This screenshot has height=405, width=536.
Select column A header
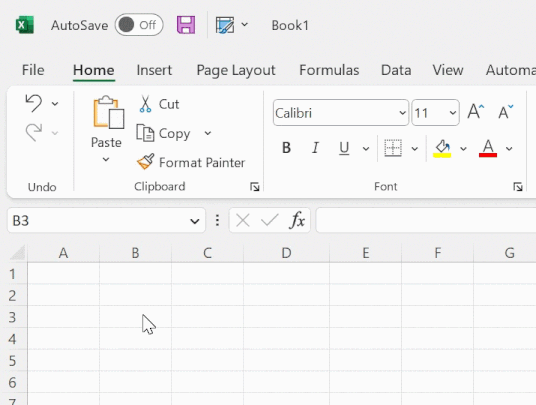tap(63, 253)
